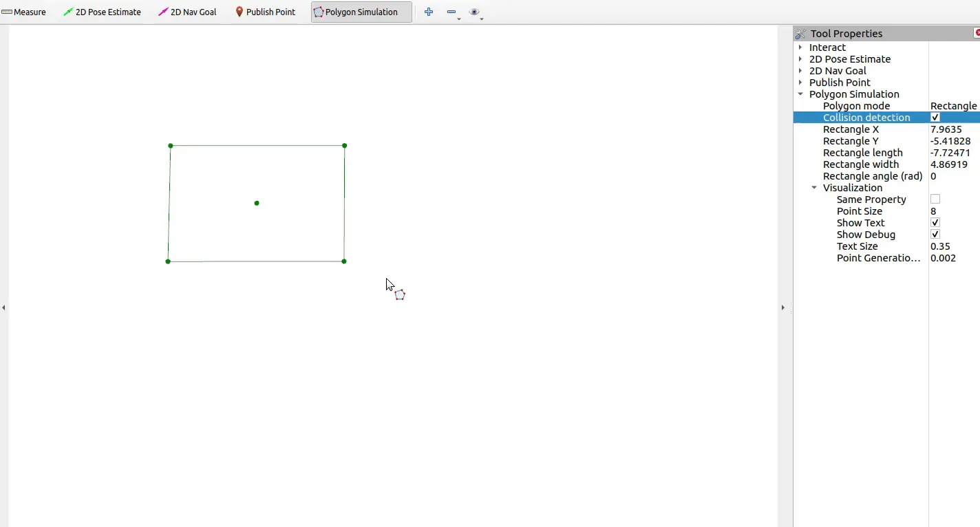
Task: Edit the Text Size value 0.35
Action: pos(955,246)
